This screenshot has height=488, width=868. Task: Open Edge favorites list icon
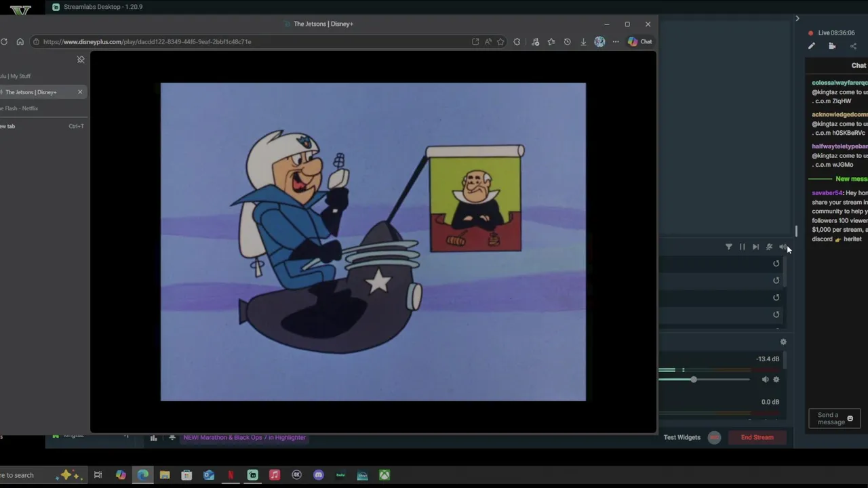click(x=551, y=41)
